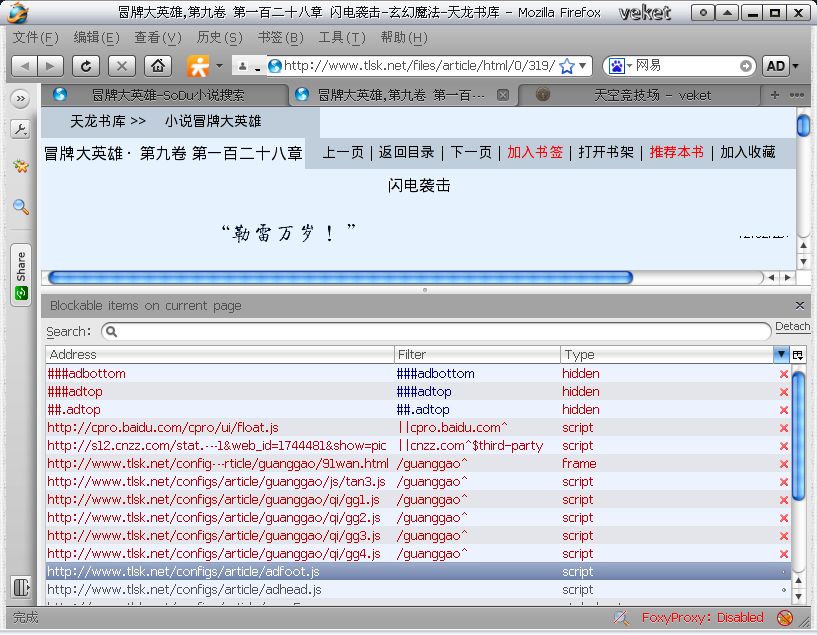This screenshot has height=635, width=817.
Task: Click the magnifier icon in the sidebar
Action: [x=20, y=207]
